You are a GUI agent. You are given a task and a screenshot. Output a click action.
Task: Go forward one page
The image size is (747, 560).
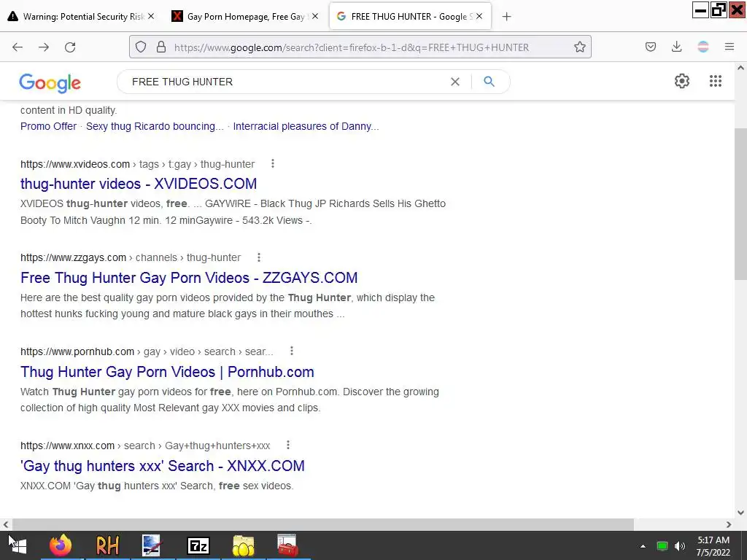[44, 47]
